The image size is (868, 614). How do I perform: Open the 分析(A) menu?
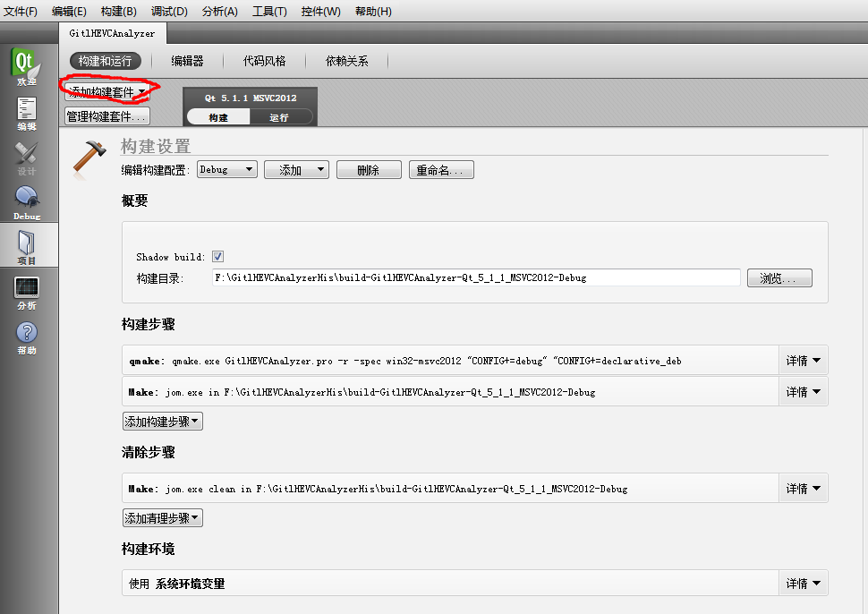pyautogui.click(x=220, y=11)
